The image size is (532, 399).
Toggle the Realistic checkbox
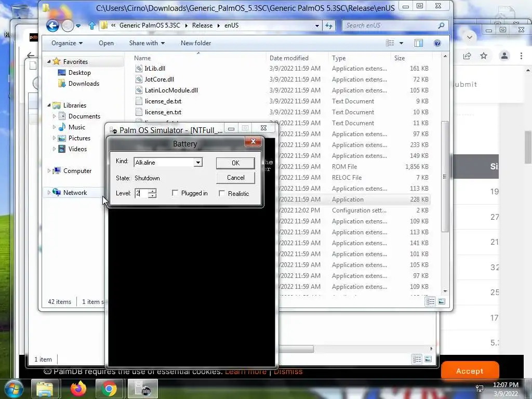222,193
